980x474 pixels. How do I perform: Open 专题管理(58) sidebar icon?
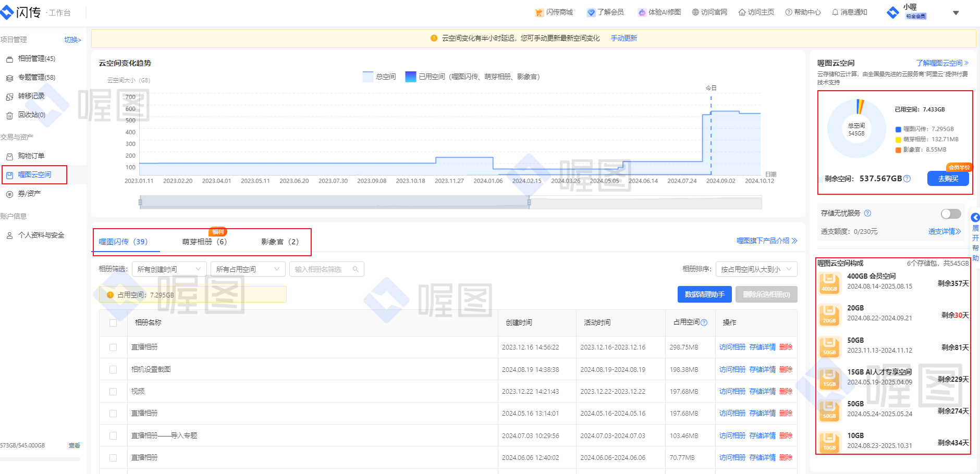tap(9, 78)
